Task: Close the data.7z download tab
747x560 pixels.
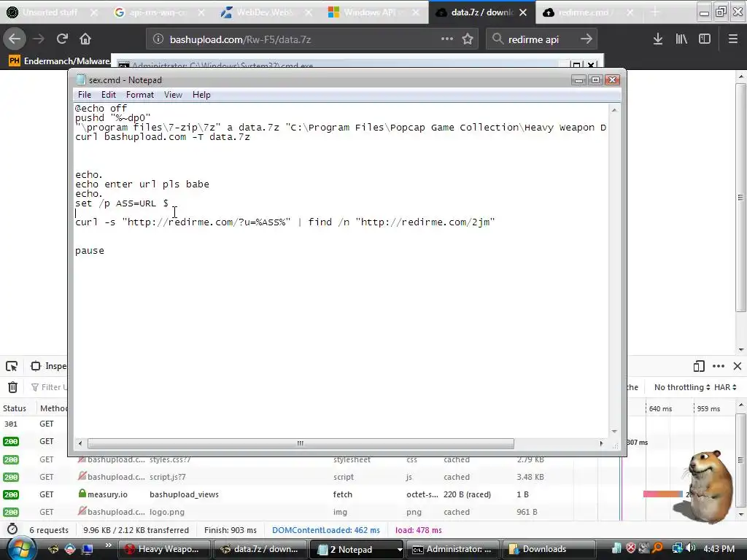Action: [523, 12]
